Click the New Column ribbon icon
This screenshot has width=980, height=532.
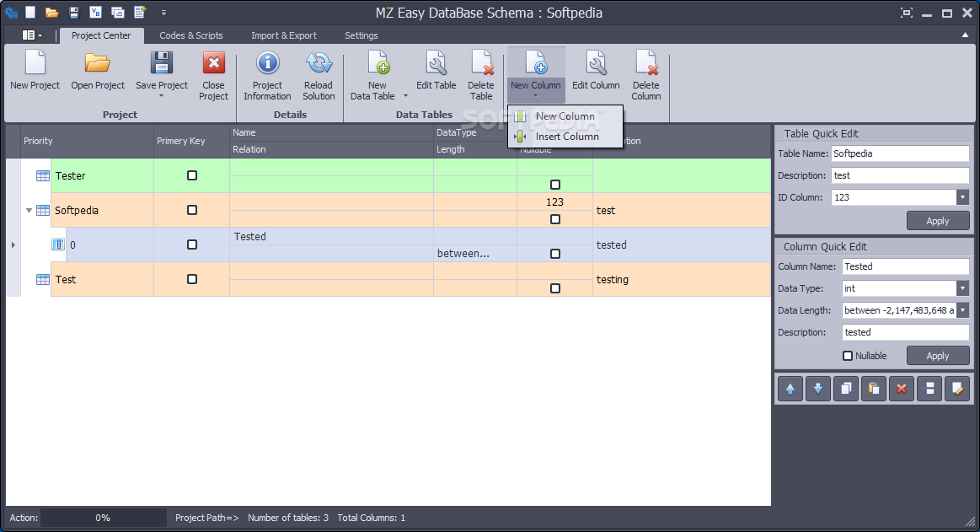pos(536,63)
